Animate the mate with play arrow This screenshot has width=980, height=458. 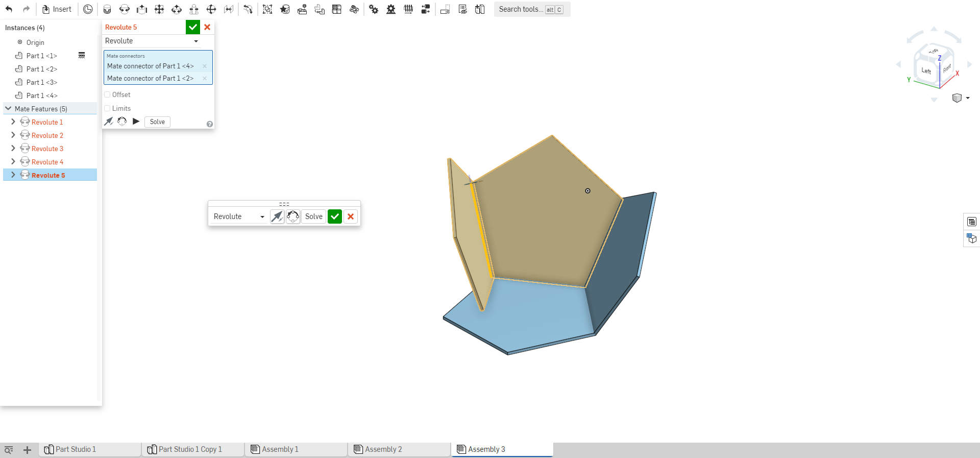pyautogui.click(x=136, y=122)
